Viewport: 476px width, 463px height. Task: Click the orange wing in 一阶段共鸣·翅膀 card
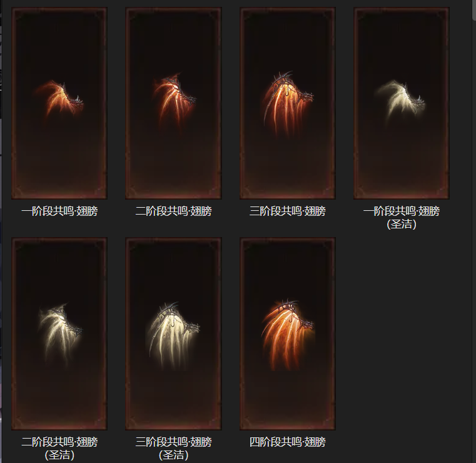click(59, 99)
